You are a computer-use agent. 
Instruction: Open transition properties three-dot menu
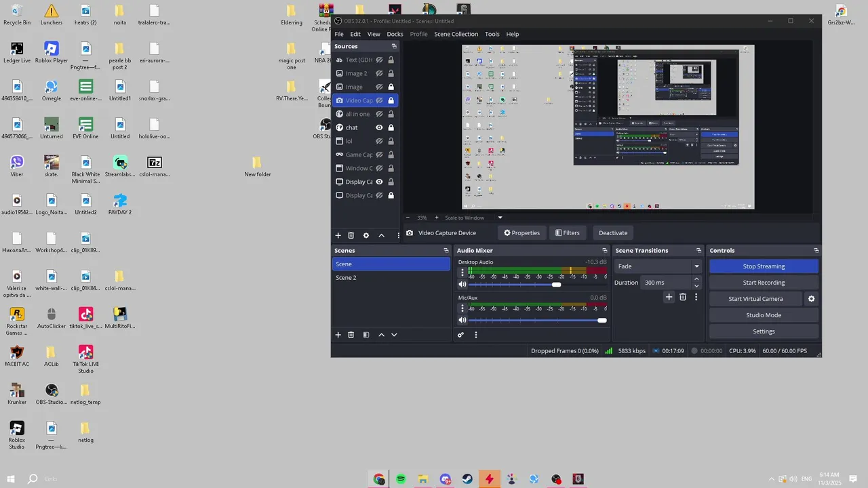point(696,297)
